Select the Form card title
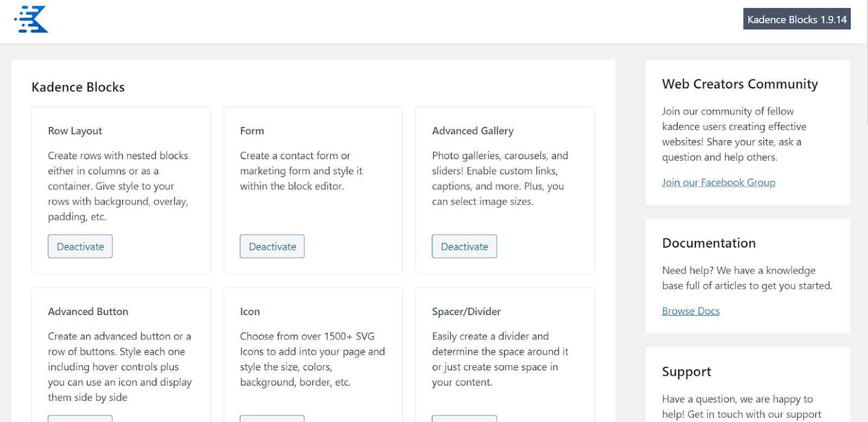The image size is (868, 422). coord(252,131)
